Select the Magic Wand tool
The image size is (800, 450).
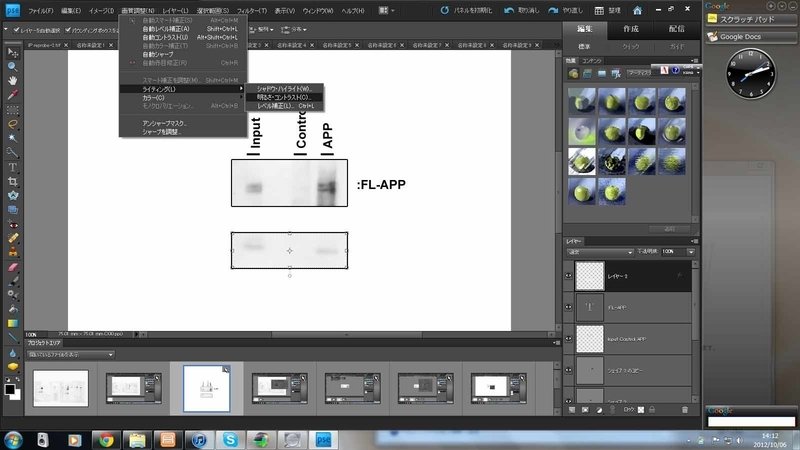13,138
